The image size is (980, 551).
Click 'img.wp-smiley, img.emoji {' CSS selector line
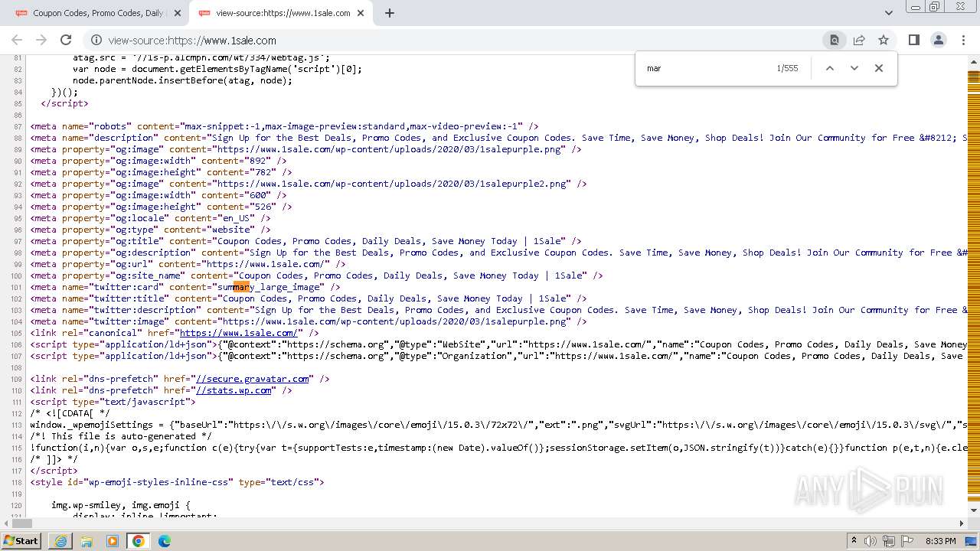120,505
